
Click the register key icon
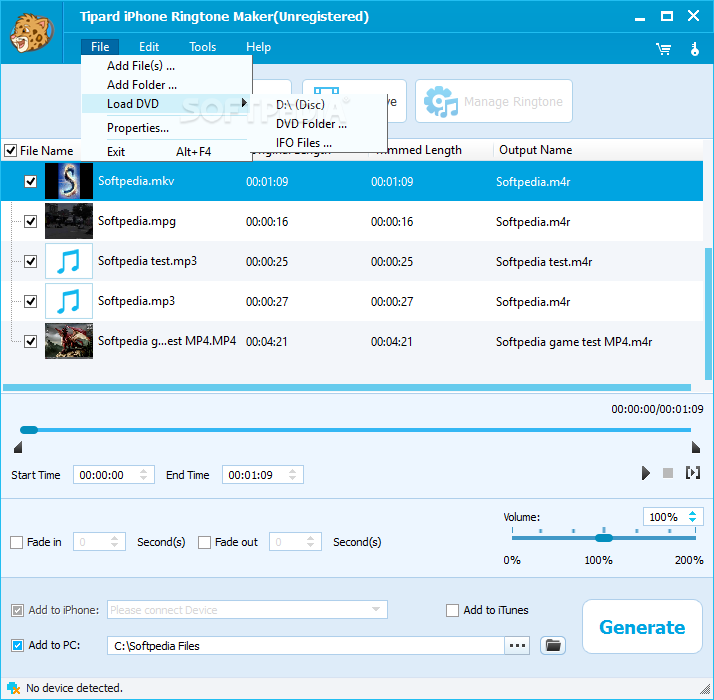point(694,49)
